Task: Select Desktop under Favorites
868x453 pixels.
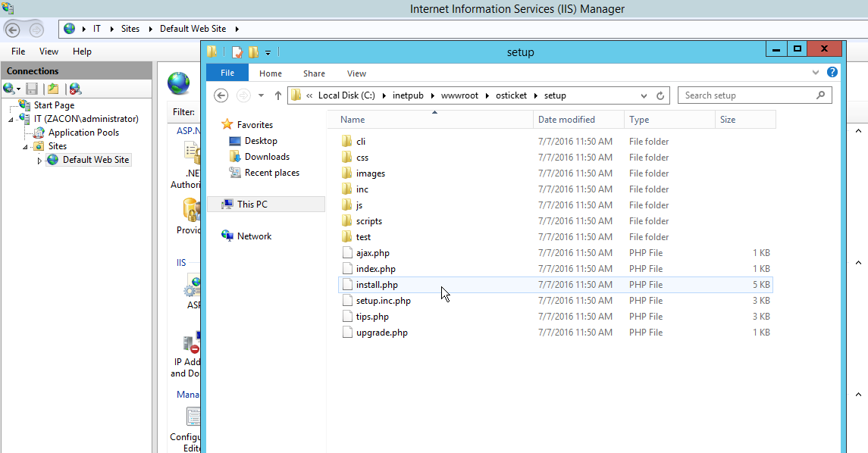Action: pyautogui.click(x=261, y=141)
